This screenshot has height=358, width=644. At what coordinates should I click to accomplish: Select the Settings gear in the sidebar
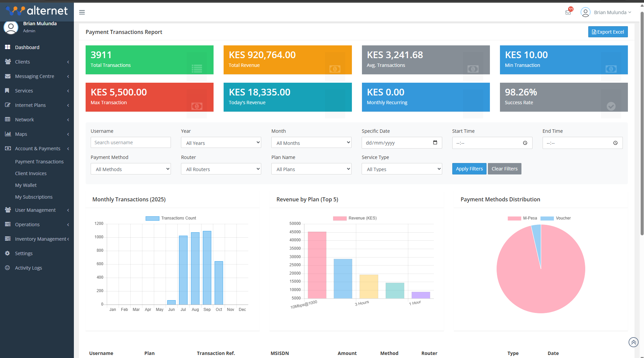click(7, 253)
